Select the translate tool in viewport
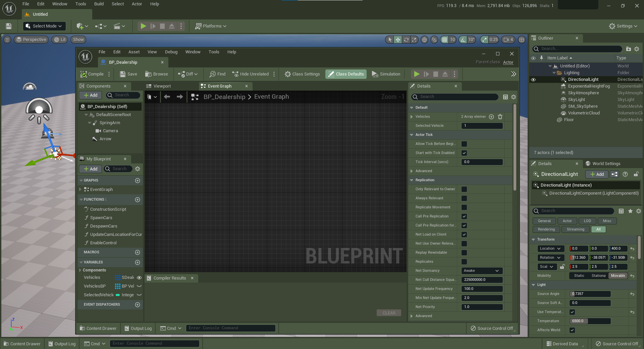 coord(398,40)
